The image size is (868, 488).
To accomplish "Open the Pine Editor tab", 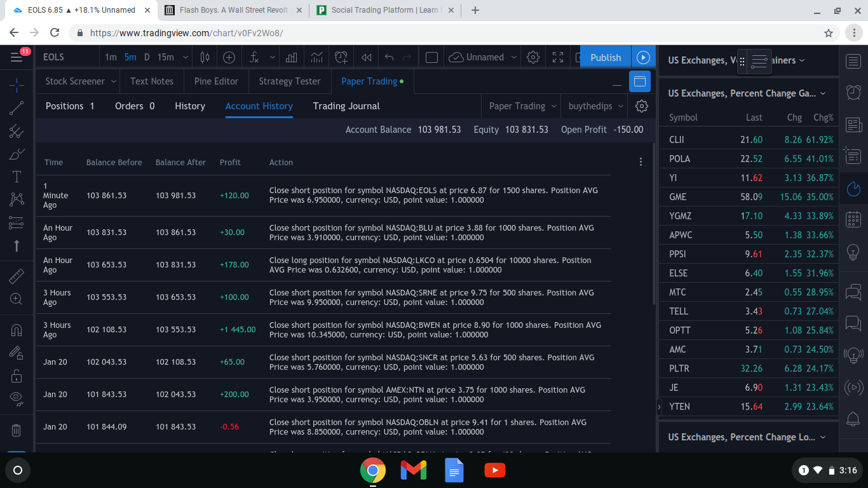I will [216, 81].
